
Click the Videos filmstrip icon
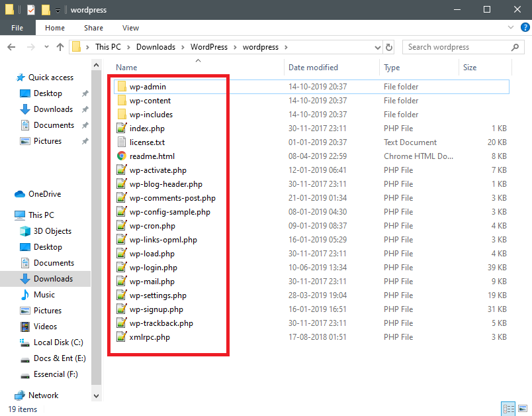(x=25, y=327)
